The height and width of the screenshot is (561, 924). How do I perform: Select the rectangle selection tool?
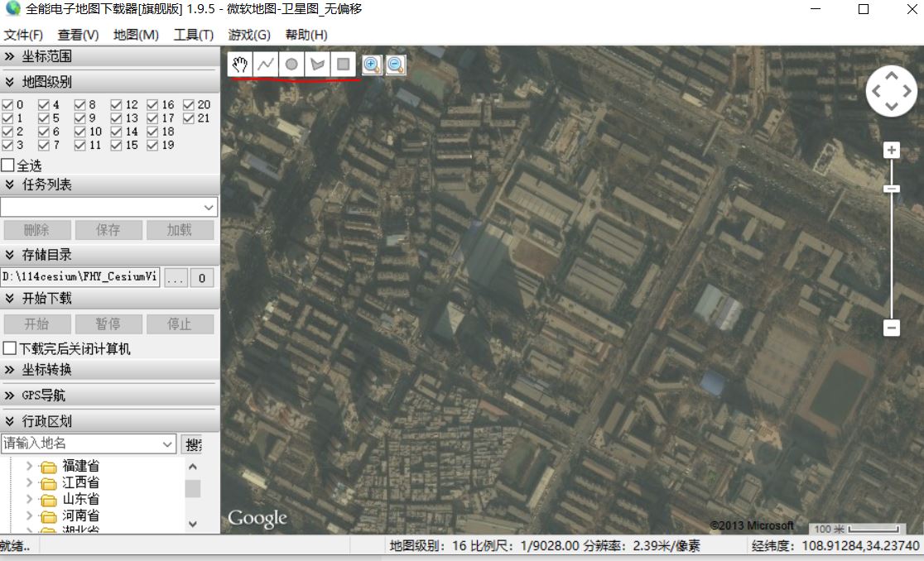344,65
